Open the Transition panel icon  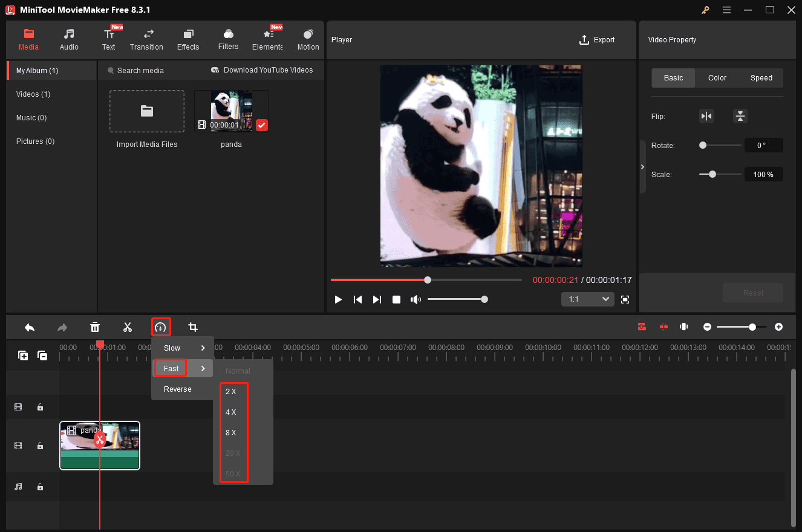click(146, 39)
